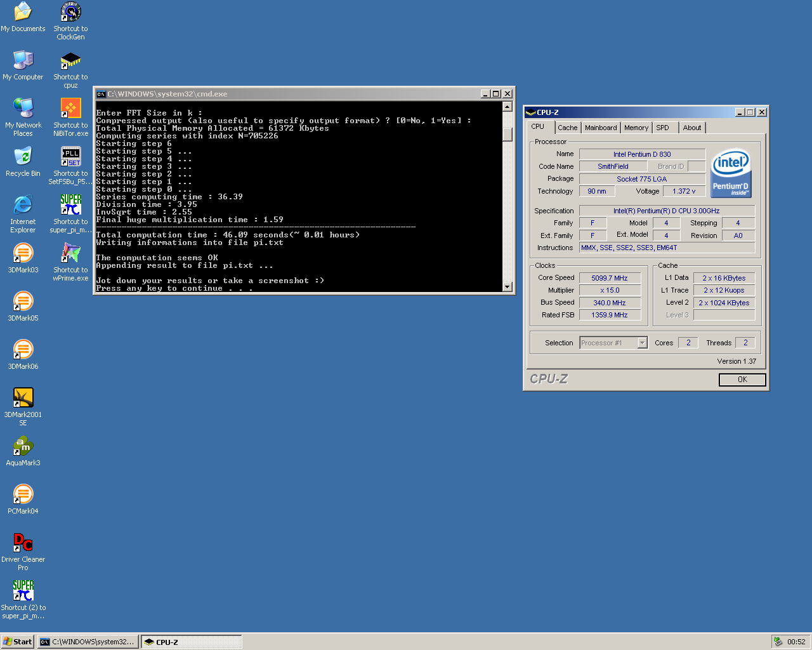Launch Internet Explorer from desktop
The image size is (812, 650).
click(23, 214)
